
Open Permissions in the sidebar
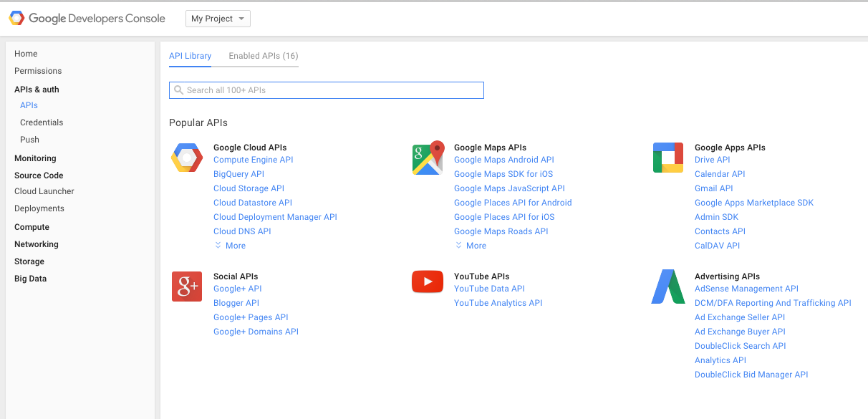[38, 71]
